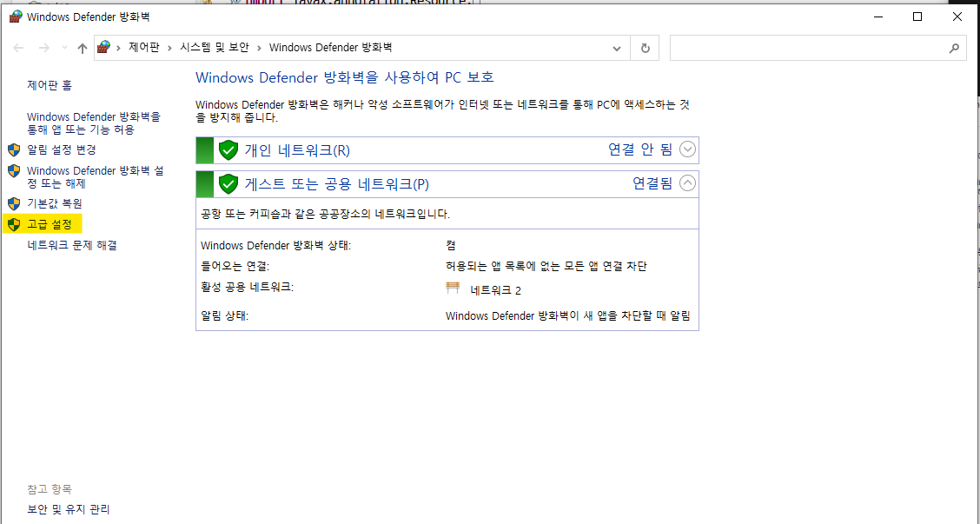Click Windows Defender 방화벽 상태 label

click(x=275, y=246)
